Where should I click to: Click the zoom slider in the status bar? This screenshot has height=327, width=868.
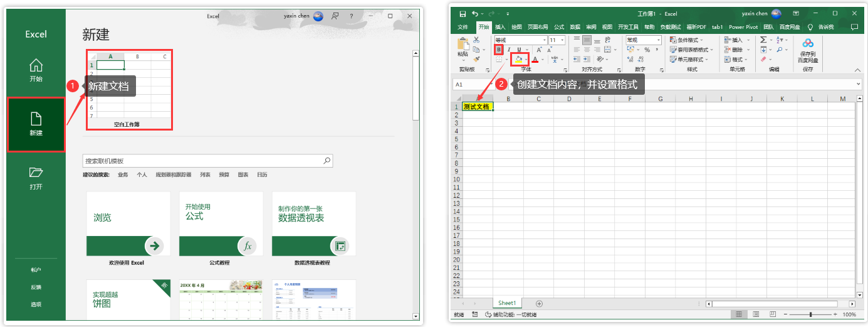[810, 314]
